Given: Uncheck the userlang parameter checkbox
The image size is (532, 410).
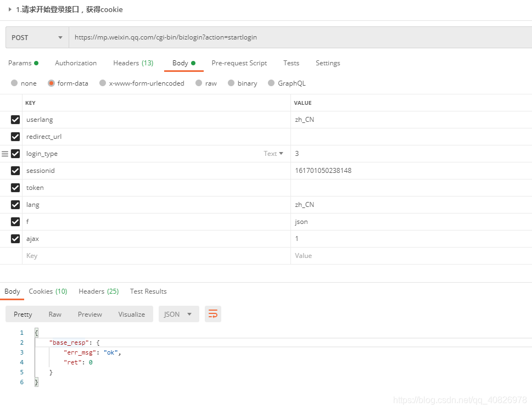Looking at the screenshot, I should (x=15, y=119).
